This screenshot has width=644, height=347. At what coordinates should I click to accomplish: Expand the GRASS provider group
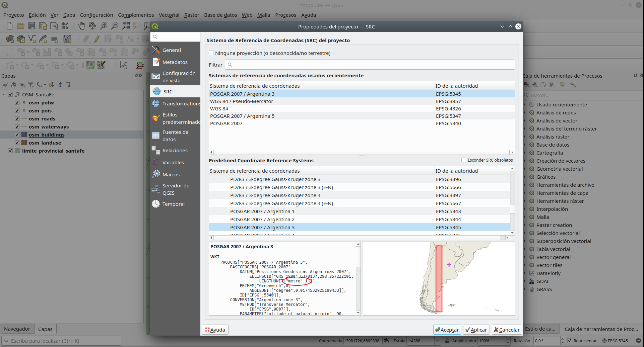[525, 289]
